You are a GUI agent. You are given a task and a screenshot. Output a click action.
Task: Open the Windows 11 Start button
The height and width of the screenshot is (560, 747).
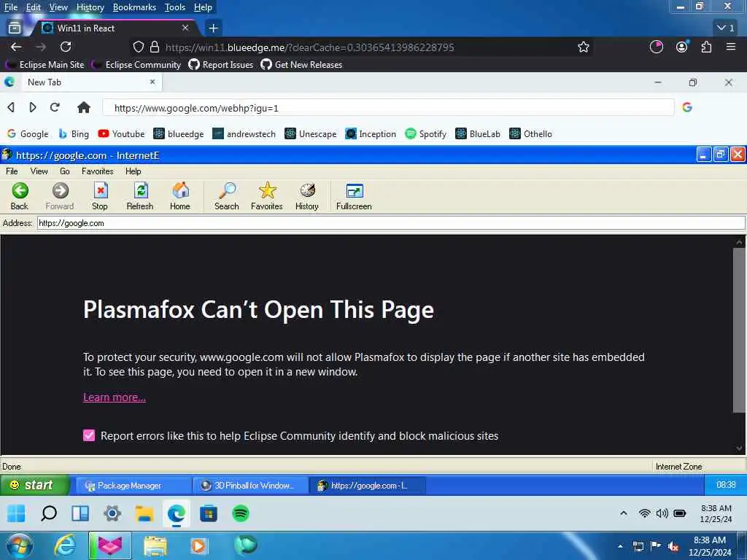(x=16, y=513)
